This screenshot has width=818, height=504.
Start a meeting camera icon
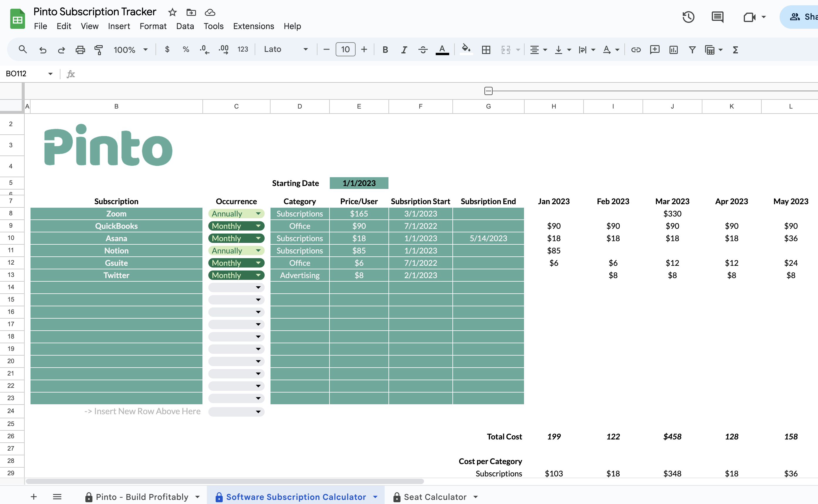[750, 17]
